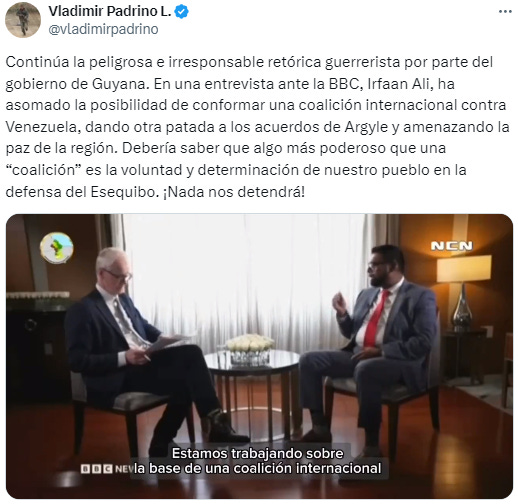Screen dimensions: 518x504
Task: Click the NCN logo in the video
Action: click(452, 246)
